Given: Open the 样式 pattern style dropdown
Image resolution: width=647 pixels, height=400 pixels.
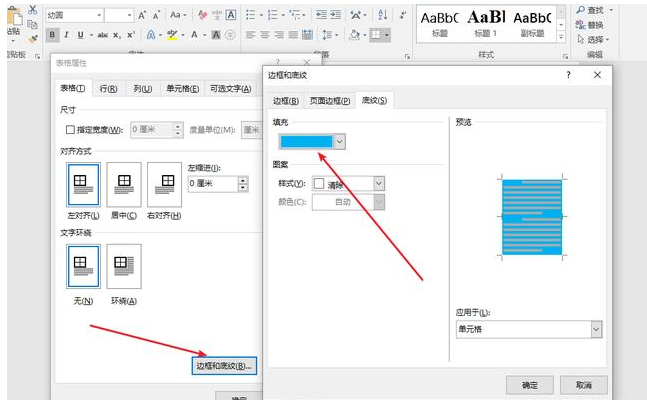Looking at the screenshot, I should [379, 183].
